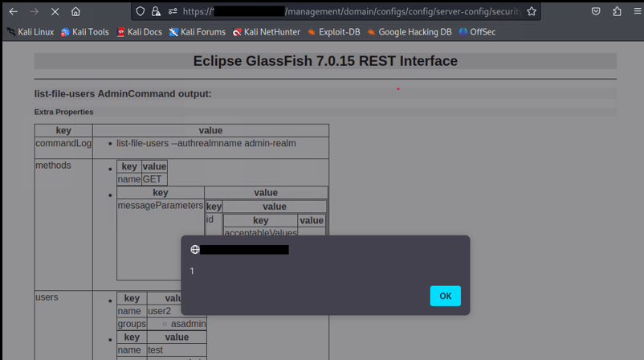Image resolution: width=644 pixels, height=360 pixels.
Task: Bookmark this page with the star
Action: tap(532, 11)
